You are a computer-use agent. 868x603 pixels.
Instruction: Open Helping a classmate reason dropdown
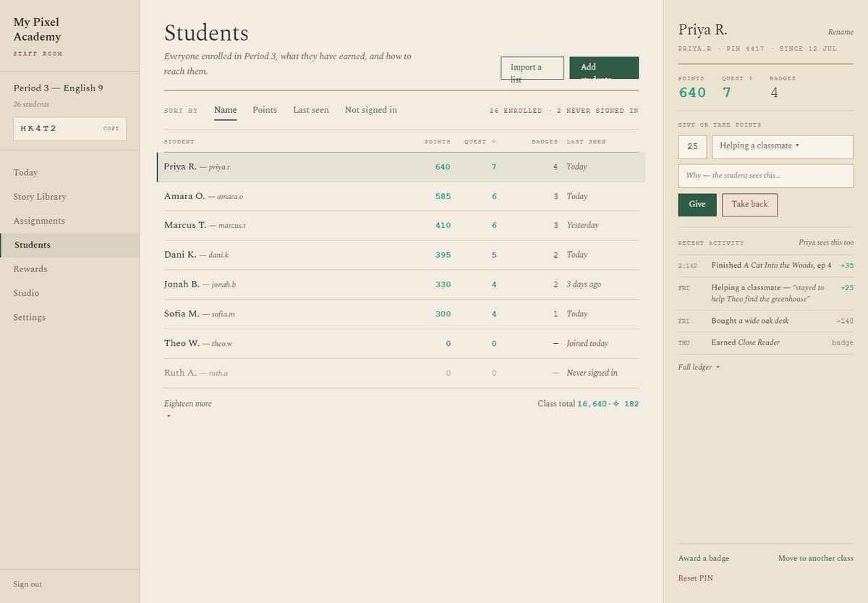click(783, 147)
